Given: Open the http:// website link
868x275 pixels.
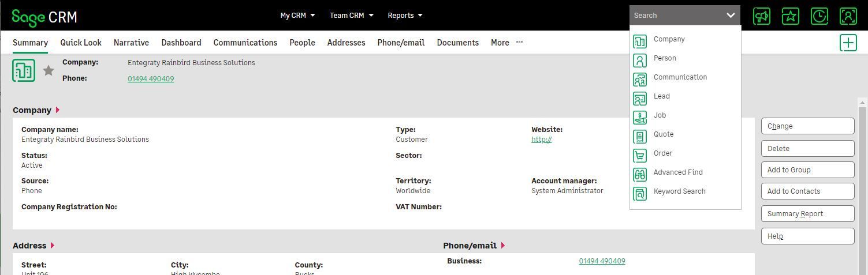Looking at the screenshot, I should click(541, 140).
